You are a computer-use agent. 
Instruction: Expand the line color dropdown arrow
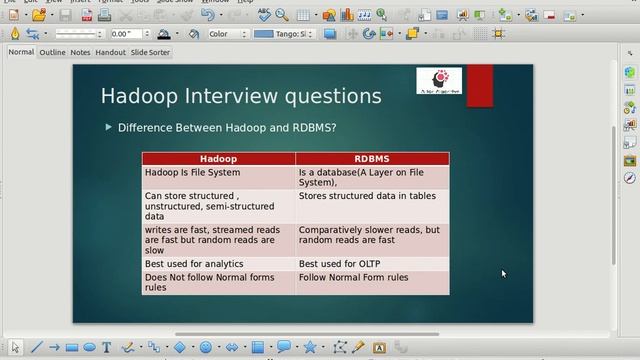(177, 34)
